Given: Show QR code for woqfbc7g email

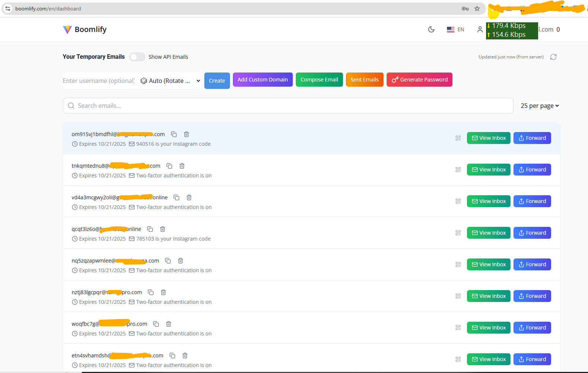Looking at the screenshot, I should tap(458, 328).
